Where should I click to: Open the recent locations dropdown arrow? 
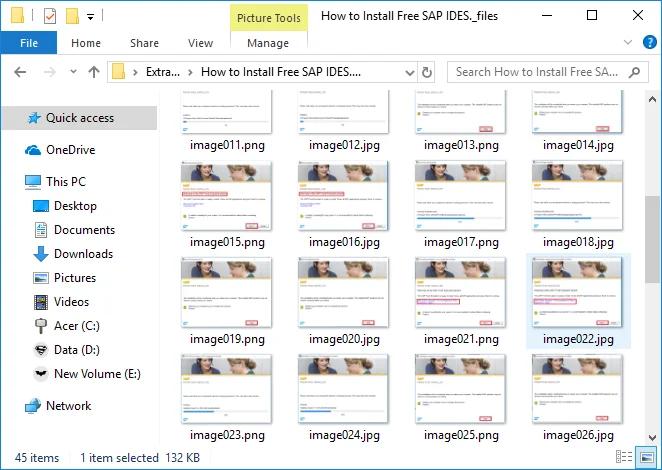pos(73,72)
